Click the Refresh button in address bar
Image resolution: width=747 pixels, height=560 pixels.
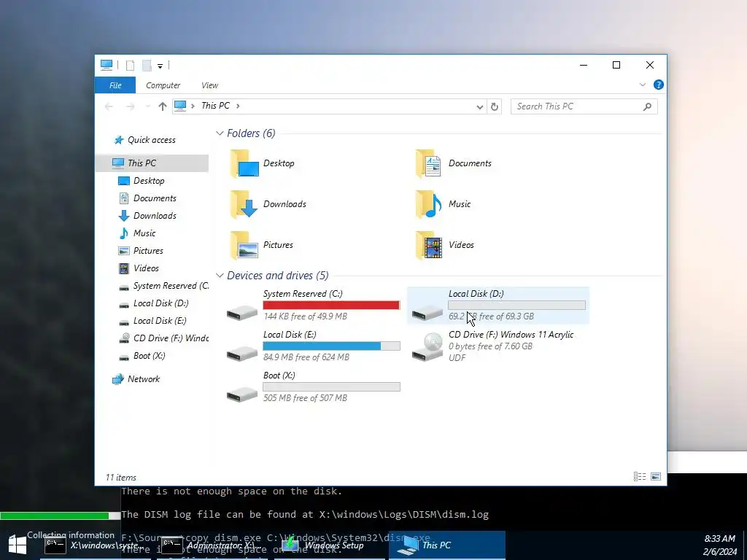[495, 106]
